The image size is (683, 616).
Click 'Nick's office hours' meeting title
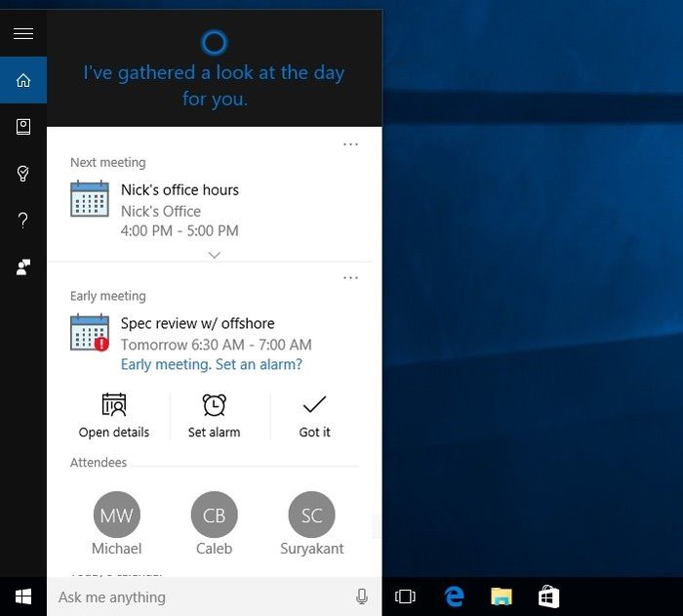click(x=180, y=190)
